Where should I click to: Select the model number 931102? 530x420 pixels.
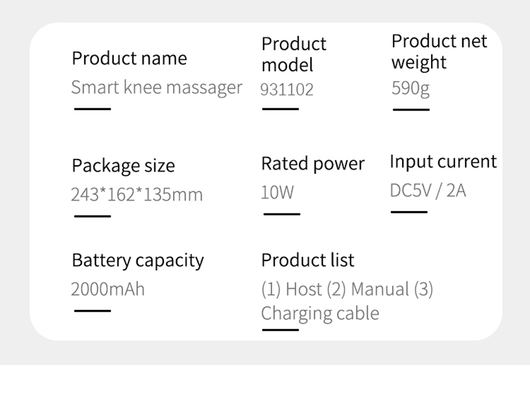click(x=287, y=90)
